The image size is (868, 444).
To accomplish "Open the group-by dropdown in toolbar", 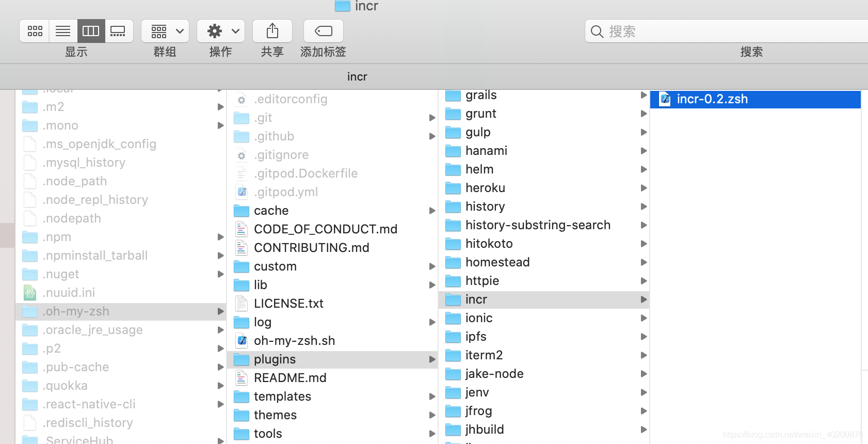I will pyautogui.click(x=165, y=31).
